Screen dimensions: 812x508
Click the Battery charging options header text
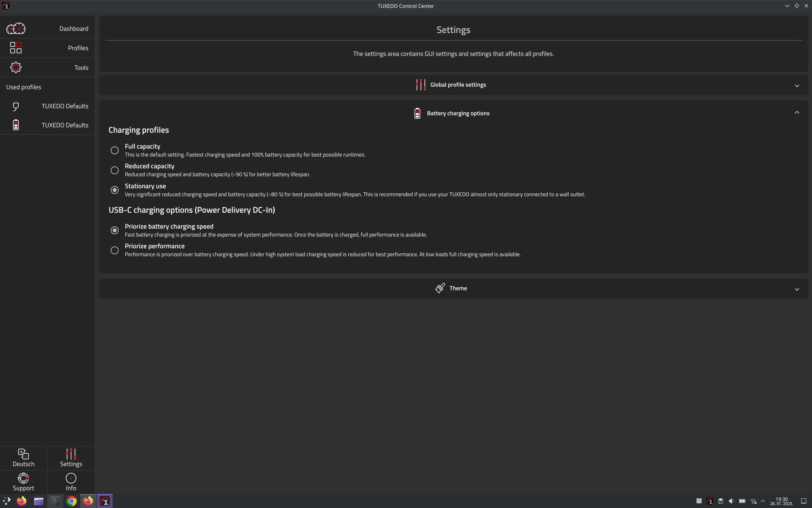click(458, 113)
